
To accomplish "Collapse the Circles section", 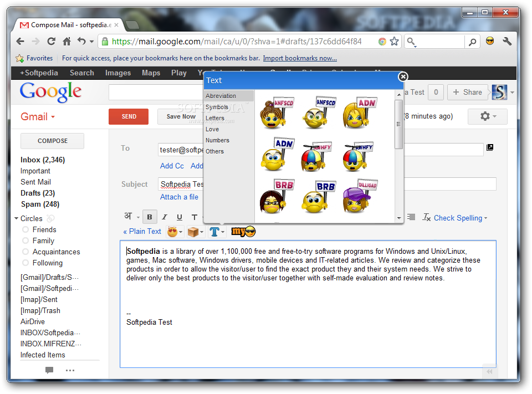I will (16, 218).
